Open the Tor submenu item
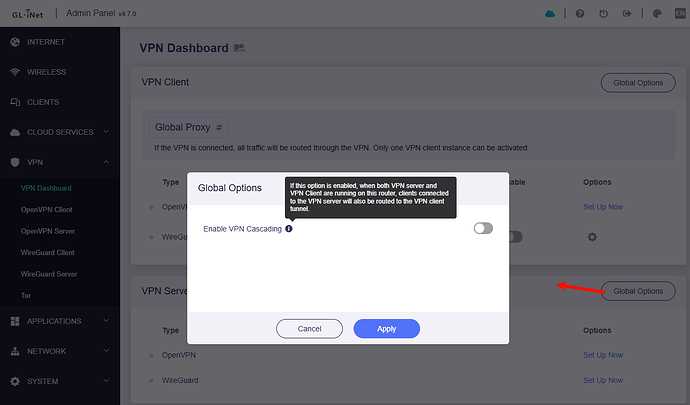Viewport: 690px width, 405px height. pos(26,296)
